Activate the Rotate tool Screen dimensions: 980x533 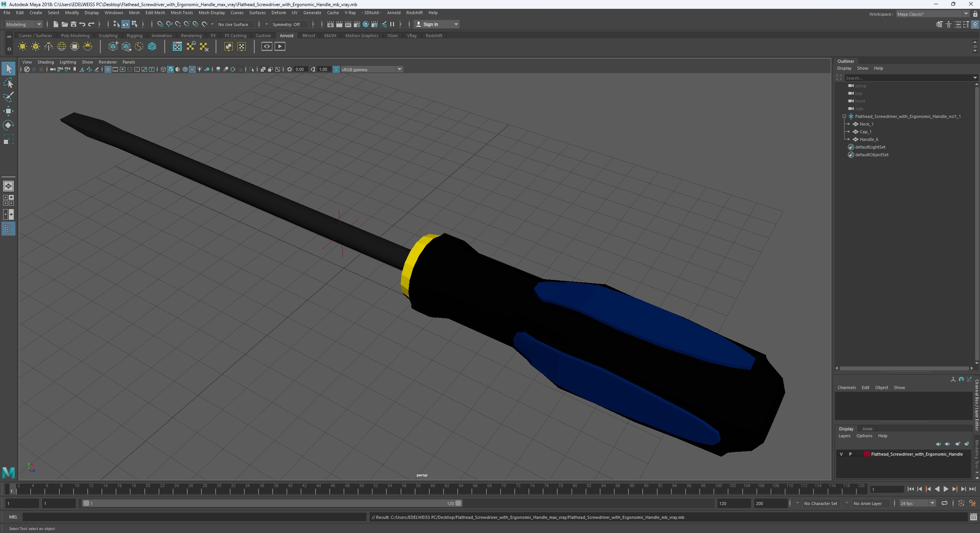[x=8, y=125]
